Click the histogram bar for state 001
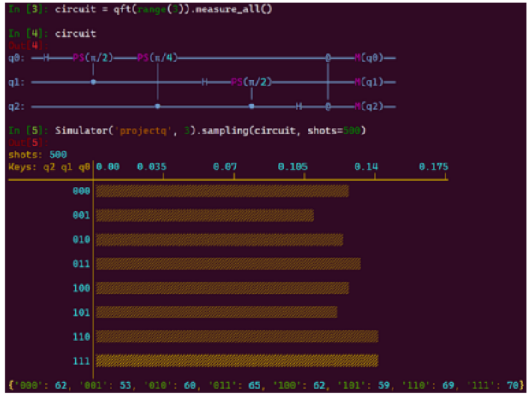The image size is (532, 398). (x=205, y=215)
